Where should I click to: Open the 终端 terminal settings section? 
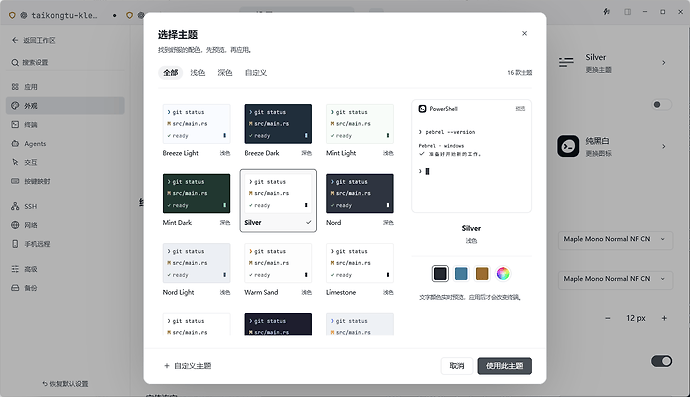coord(65,125)
